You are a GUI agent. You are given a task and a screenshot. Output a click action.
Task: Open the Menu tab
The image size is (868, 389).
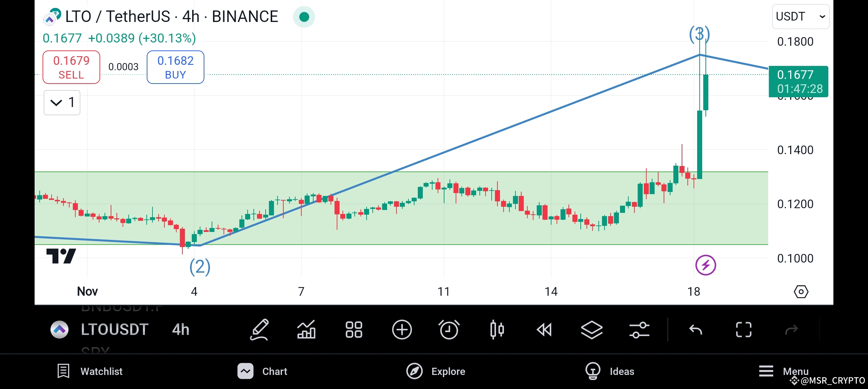coord(784,371)
